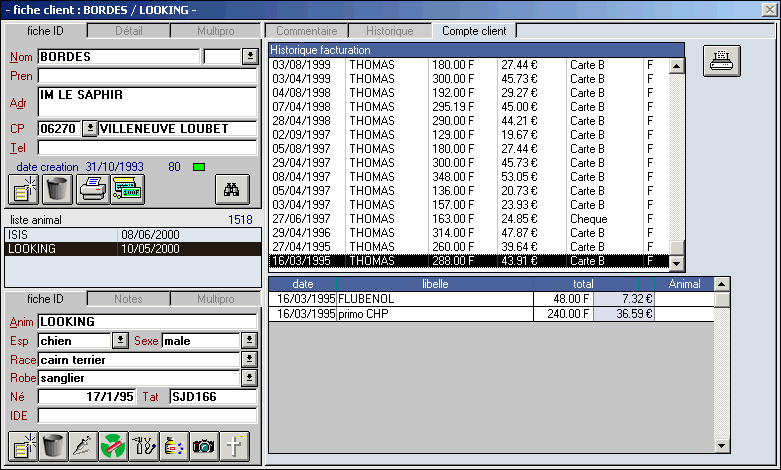Switch to the lower Multipro tab

pos(215,299)
